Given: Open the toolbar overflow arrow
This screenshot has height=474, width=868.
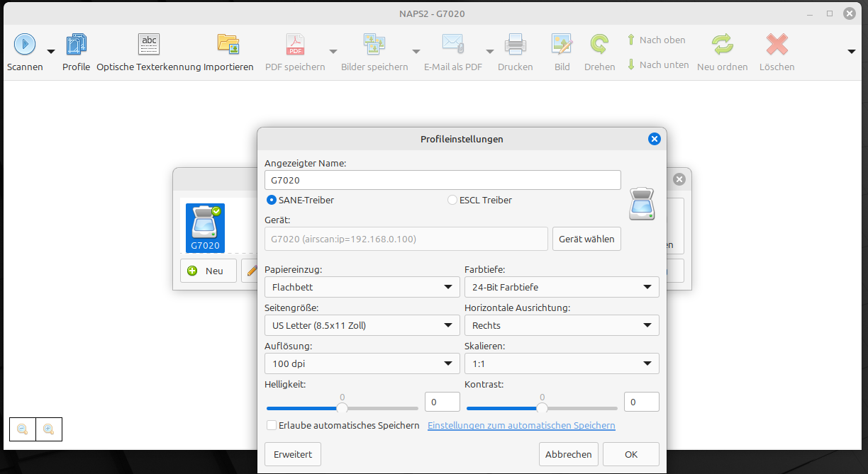Looking at the screenshot, I should (852, 51).
